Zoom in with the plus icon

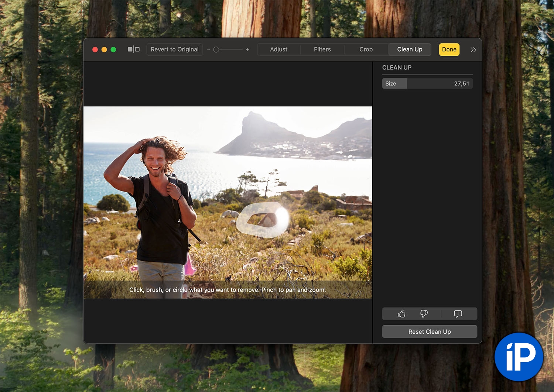coord(247,49)
